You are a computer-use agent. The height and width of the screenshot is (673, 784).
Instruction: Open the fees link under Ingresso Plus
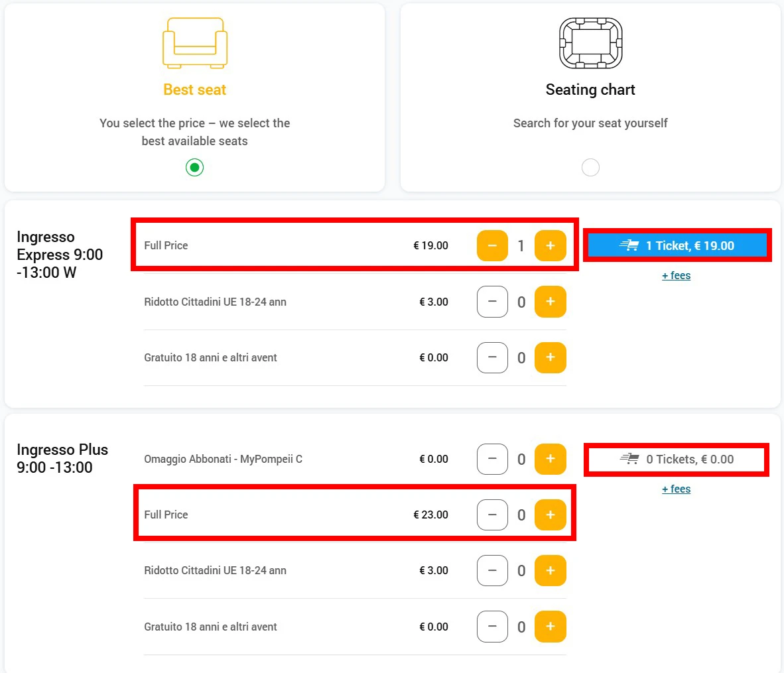(x=676, y=489)
